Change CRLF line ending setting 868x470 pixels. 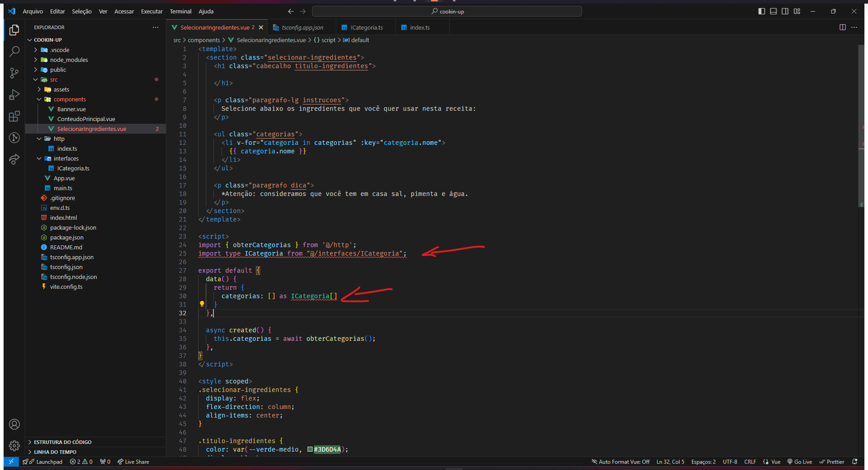tap(750, 461)
